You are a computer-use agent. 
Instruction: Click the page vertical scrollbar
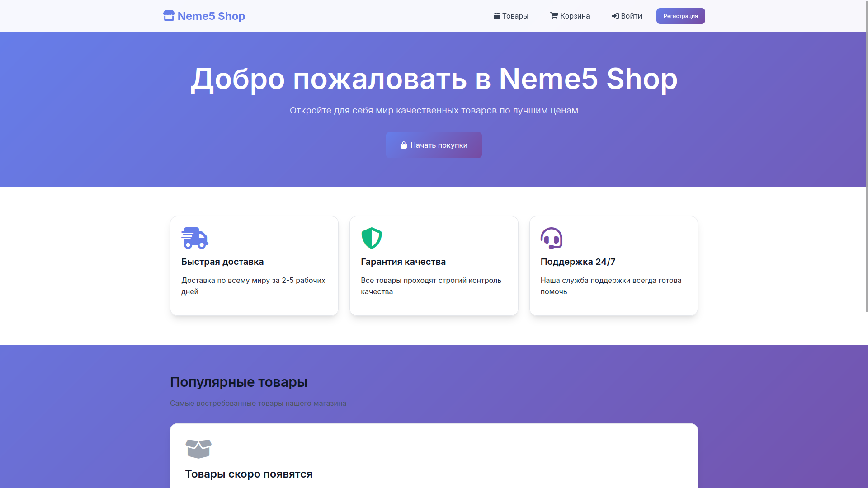pyautogui.click(x=866, y=156)
